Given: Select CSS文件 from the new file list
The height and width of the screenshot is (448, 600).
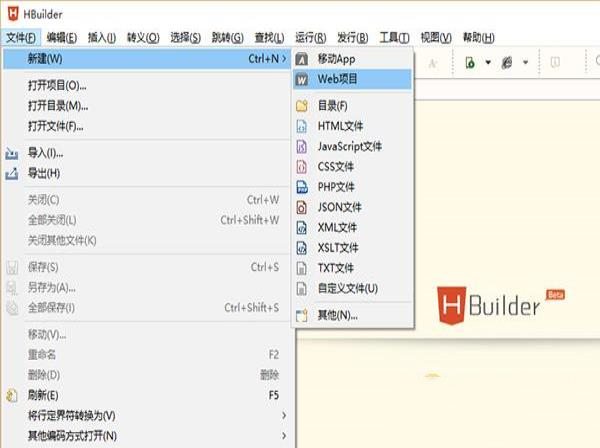Looking at the screenshot, I should 335,166.
